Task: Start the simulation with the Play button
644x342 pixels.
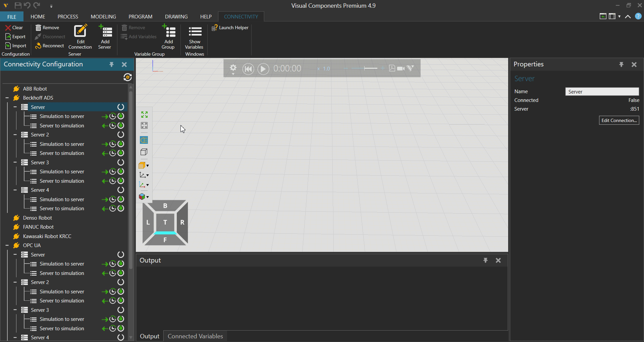Action: pos(263,69)
